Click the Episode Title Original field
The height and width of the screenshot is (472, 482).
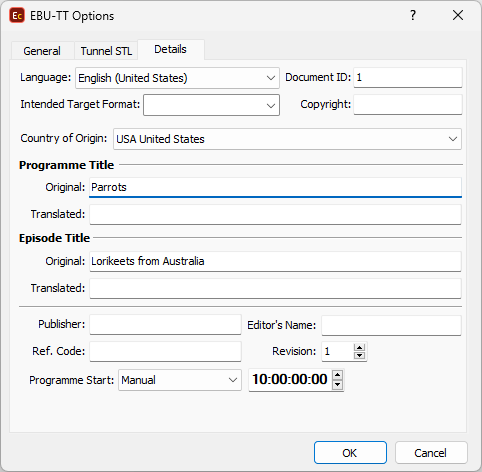tap(275, 261)
